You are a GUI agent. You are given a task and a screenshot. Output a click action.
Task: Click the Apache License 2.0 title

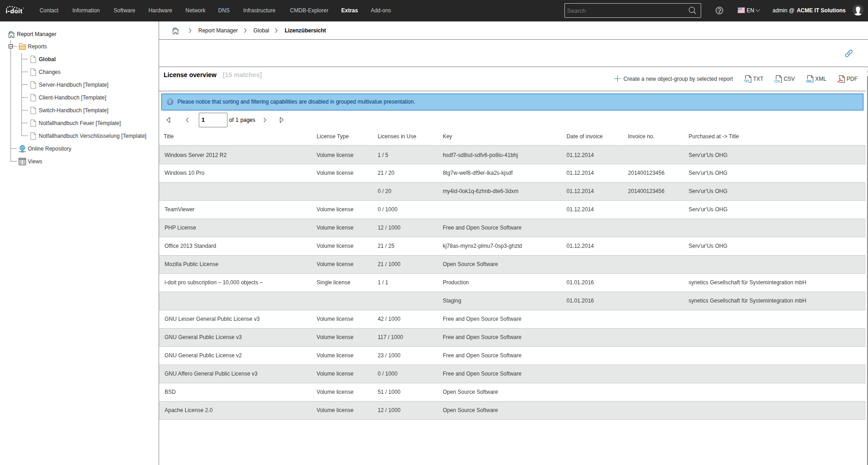point(189,410)
